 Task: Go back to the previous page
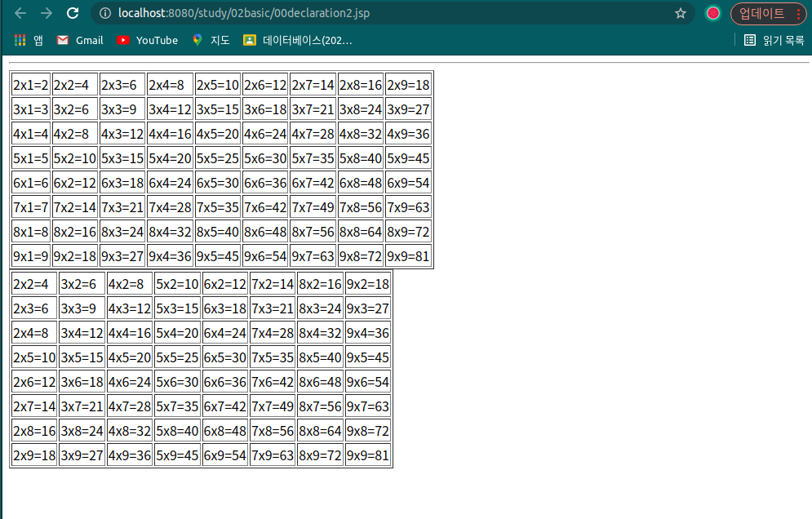[20, 13]
